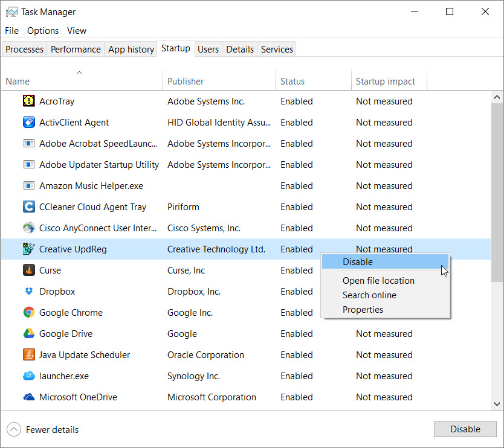The width and height of the screenshot is (504, 448).
Task: Click the Amazon Music Helper.exe name
Action: (x=91, y=185)
